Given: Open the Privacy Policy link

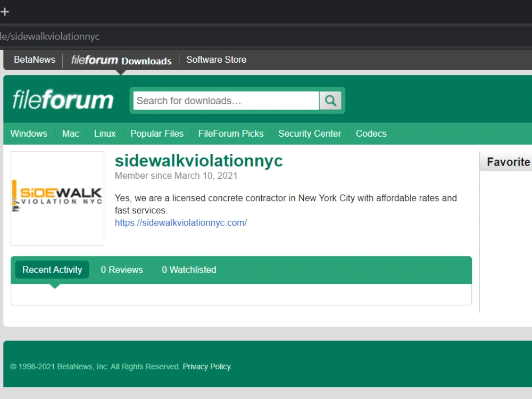Looking at the screenshot, I should [x=207, y=367].
